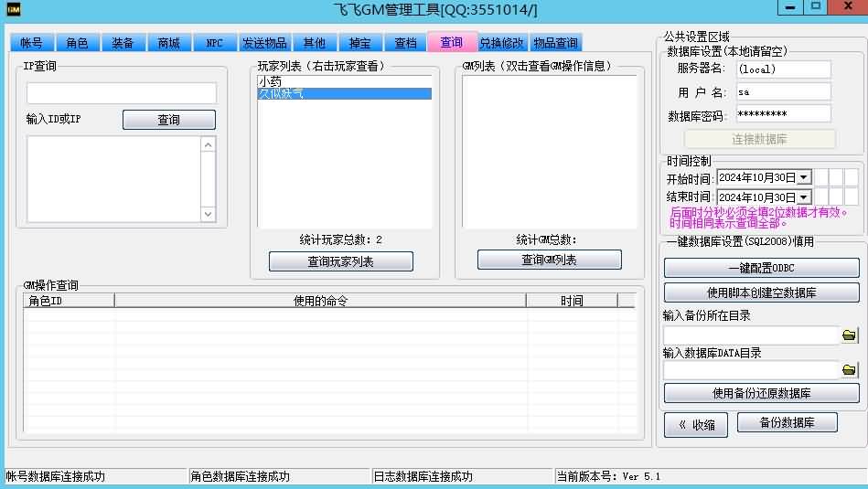Click the GM app icon in title bar
868x489 pixels.
pyautogui.click(x=14, y=9)
